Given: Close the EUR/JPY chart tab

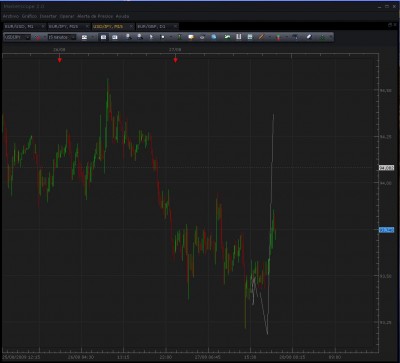Looking at the screenshot, I should tap(87, 26).
